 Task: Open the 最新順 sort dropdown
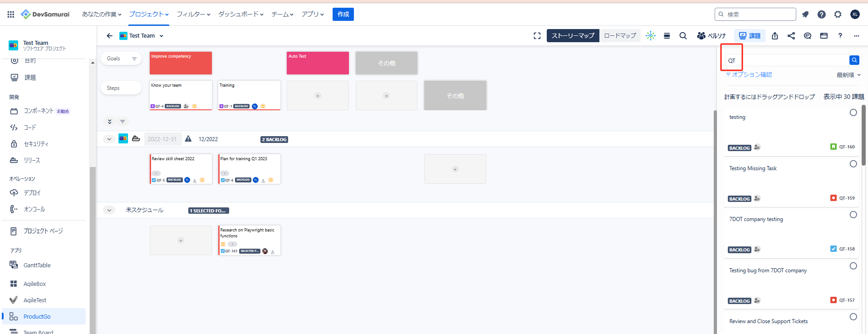(x=848, y=75)
